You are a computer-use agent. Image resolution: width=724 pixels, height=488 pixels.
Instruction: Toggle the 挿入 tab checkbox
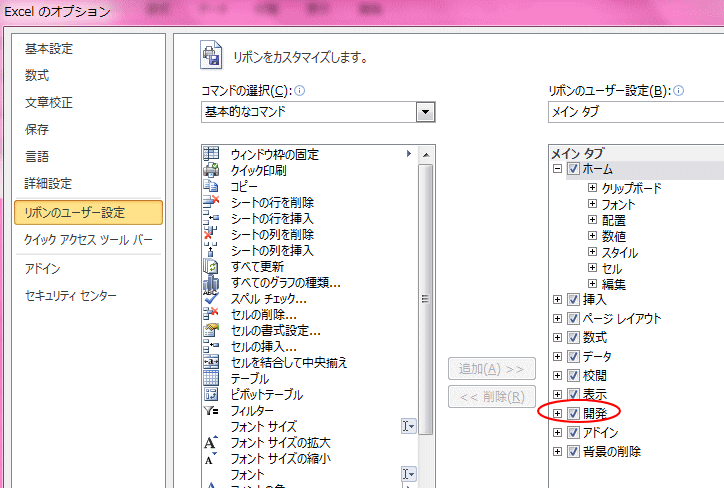[x=573, y=300]
